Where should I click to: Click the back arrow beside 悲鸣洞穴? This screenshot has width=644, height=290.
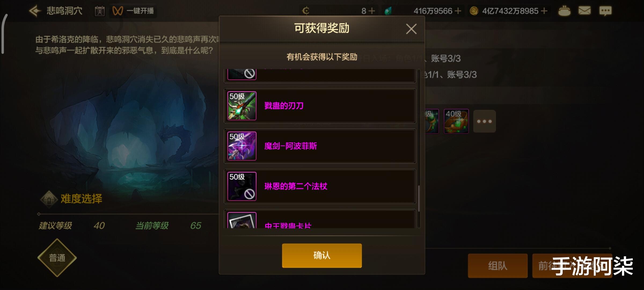35,11
